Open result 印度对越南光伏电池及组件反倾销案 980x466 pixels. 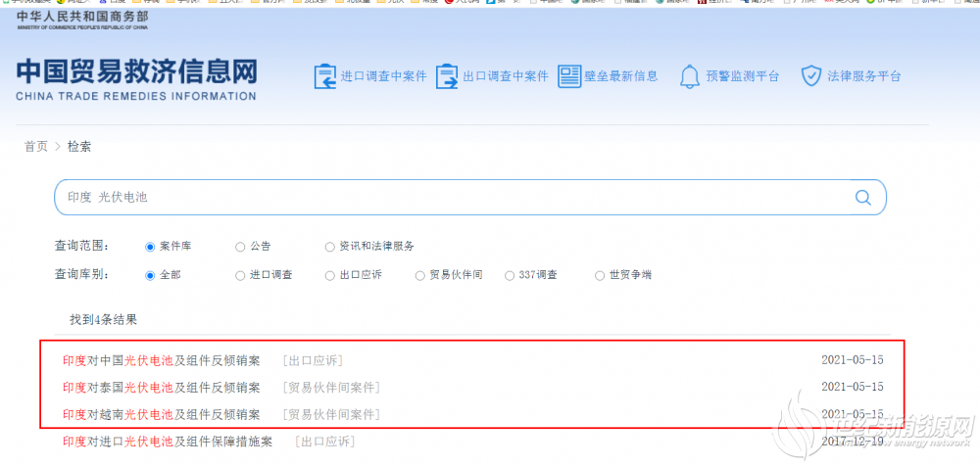pyautogui.click(x=162, y=414)
